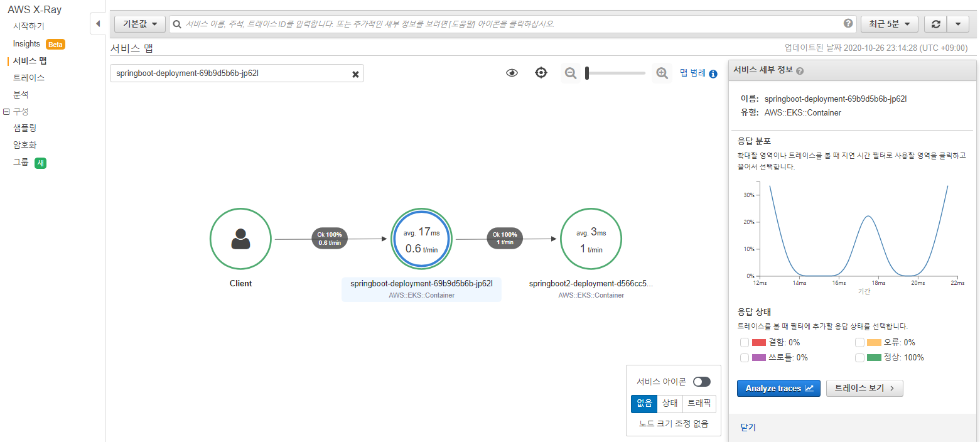Image resolution: width=980 pixels, height=442 pixels.
Task: Click the main trace search field
Action: pos(513,24)
